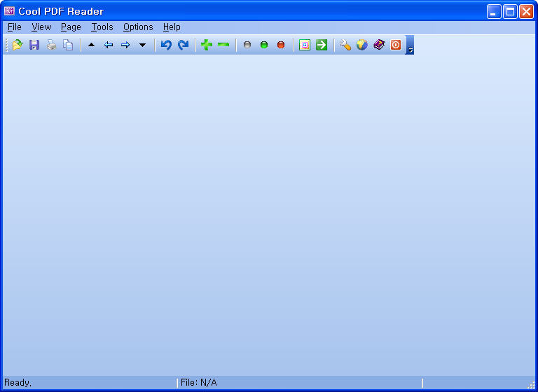This screenshot has height=392, width=538.
Task: Click the Print icon in toolbar
Action: click(51, 45)
